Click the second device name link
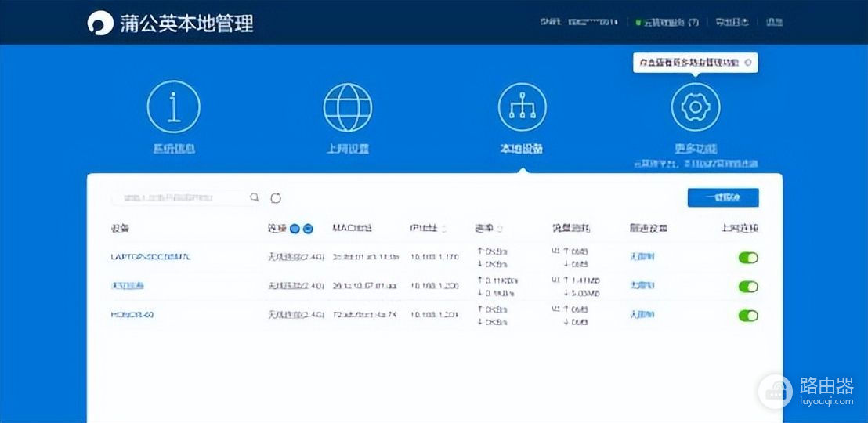 (128, 286)
